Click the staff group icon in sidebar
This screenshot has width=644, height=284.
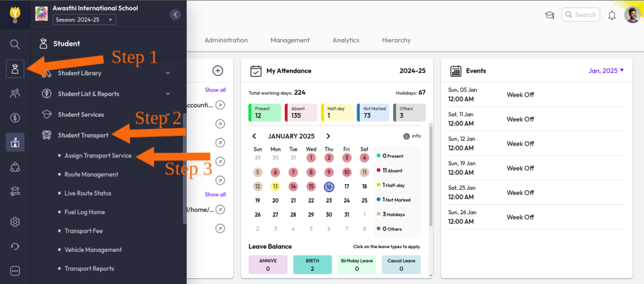pos(15,93)
